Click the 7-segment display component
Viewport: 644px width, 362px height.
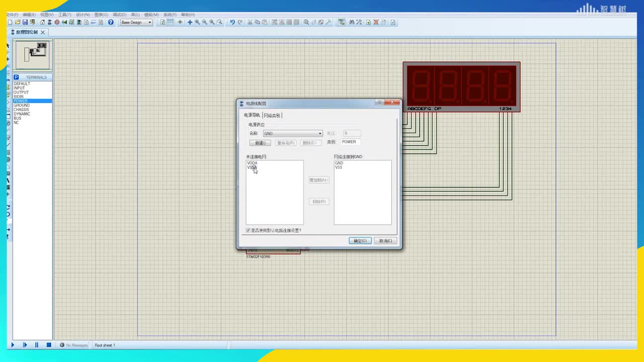coord(461,86)
